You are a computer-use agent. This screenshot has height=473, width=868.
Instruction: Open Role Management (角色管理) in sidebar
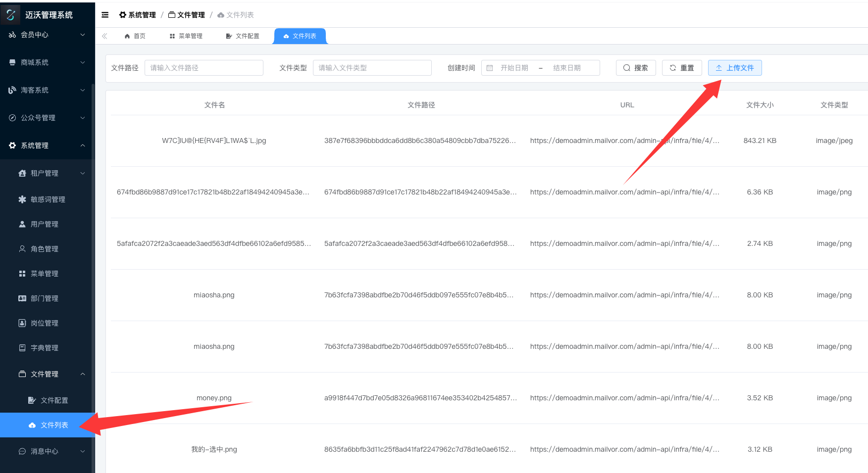45,249
